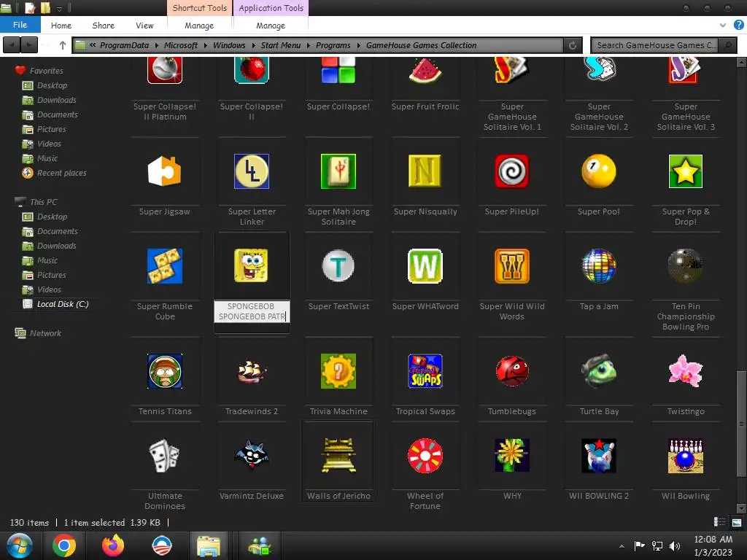Open Manage under Application Tools
Image resolution: width=747 pixels, height=560 pixels.
271,26
